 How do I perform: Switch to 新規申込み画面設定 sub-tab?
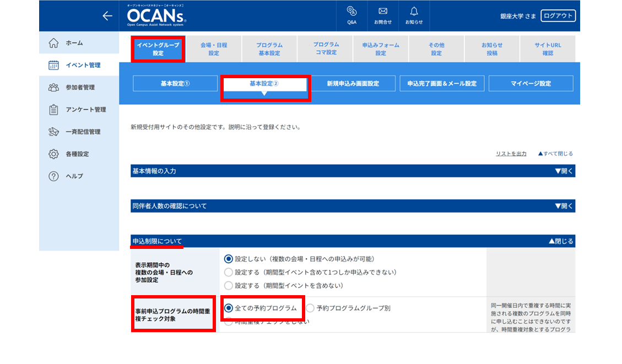tap(353, 84)
